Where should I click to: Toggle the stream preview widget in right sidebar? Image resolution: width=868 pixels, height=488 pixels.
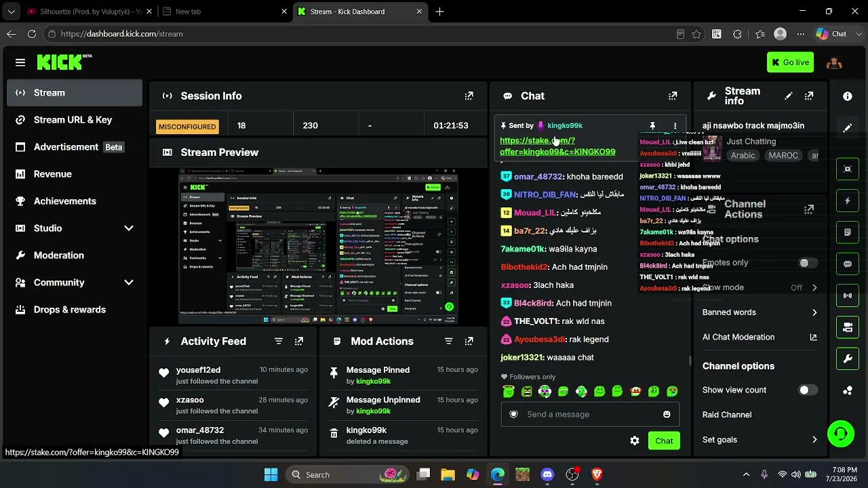(848, 169)
